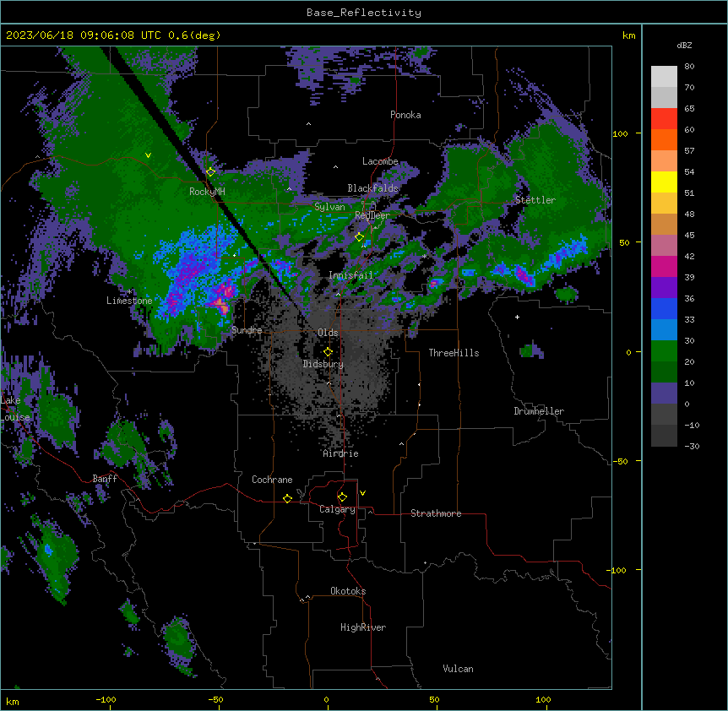This screenshot has width=728, height=711.
Task: Click the yellow diamond marker south of RedDeer
Action: 359,237
